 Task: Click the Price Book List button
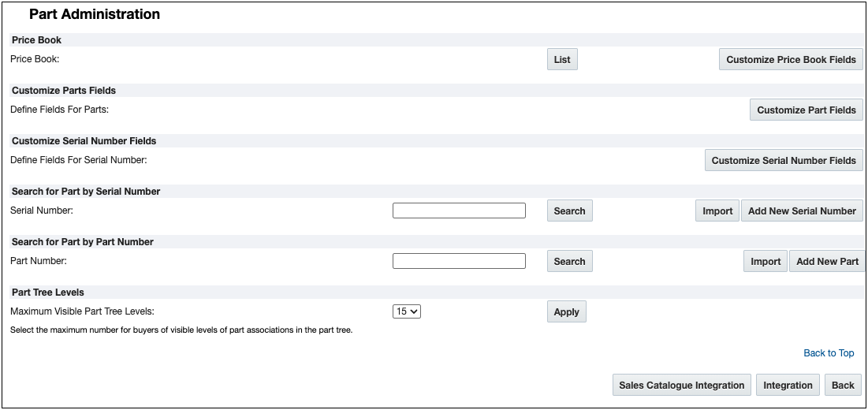click(x=562, y=59)
